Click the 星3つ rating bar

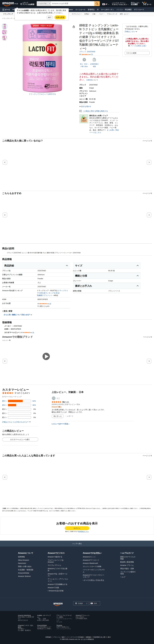coord(19,409)
